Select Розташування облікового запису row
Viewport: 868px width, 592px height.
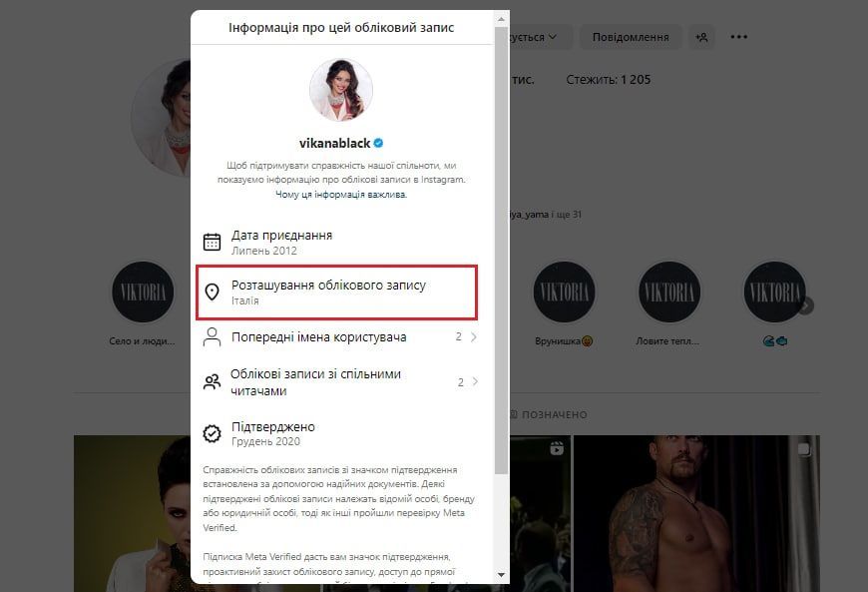(x=336, y=292)
